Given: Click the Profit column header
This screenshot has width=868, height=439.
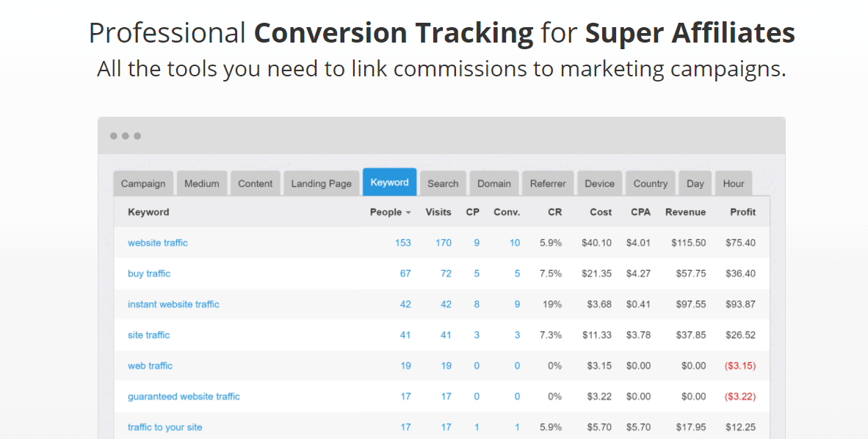Looking at the screenshot, I should pos(742,212).
